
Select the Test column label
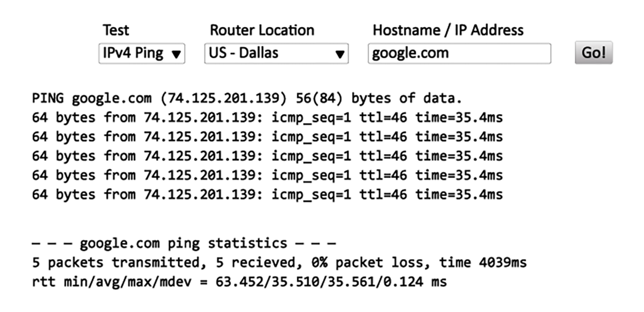pyautogui.click(x=115, y=30)
